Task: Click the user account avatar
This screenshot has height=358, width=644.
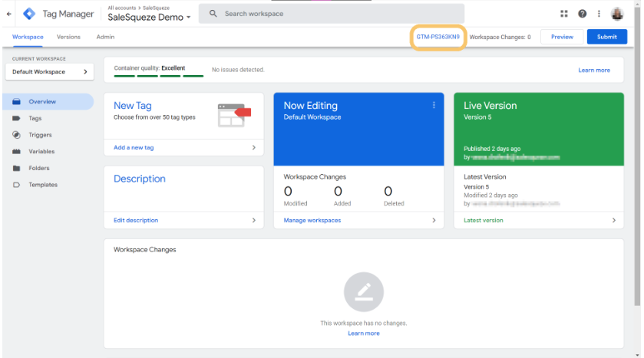Action: click(617, 14)
